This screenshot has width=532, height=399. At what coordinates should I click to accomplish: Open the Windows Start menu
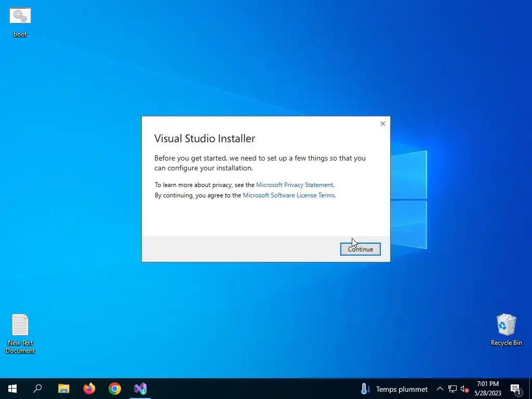click(12, 389)
